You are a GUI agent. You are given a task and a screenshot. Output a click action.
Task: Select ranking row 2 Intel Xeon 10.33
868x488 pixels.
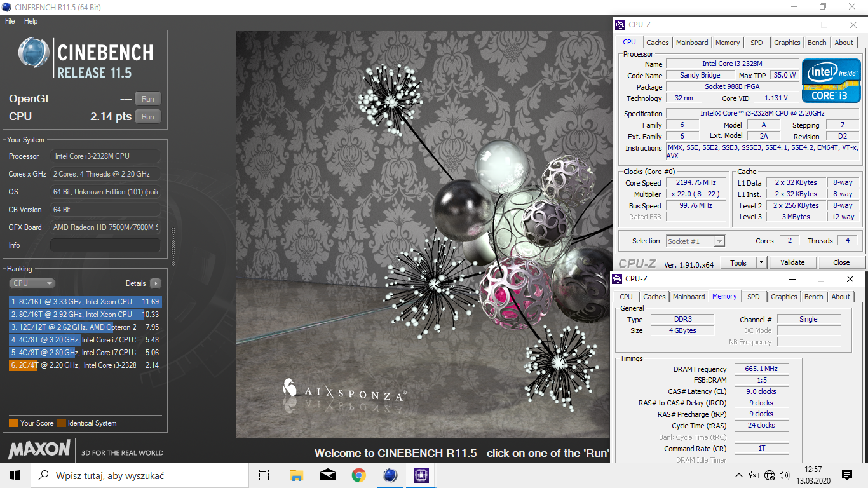pos(85,315)
